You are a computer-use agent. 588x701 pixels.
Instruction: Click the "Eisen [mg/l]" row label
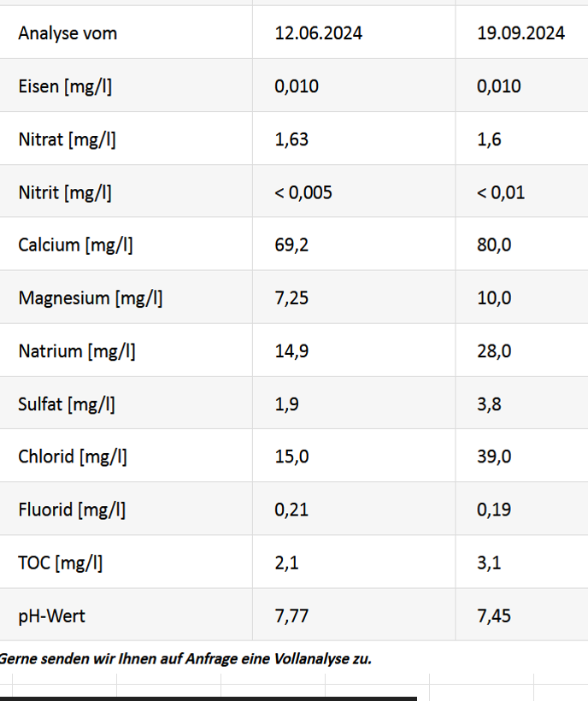65,86
